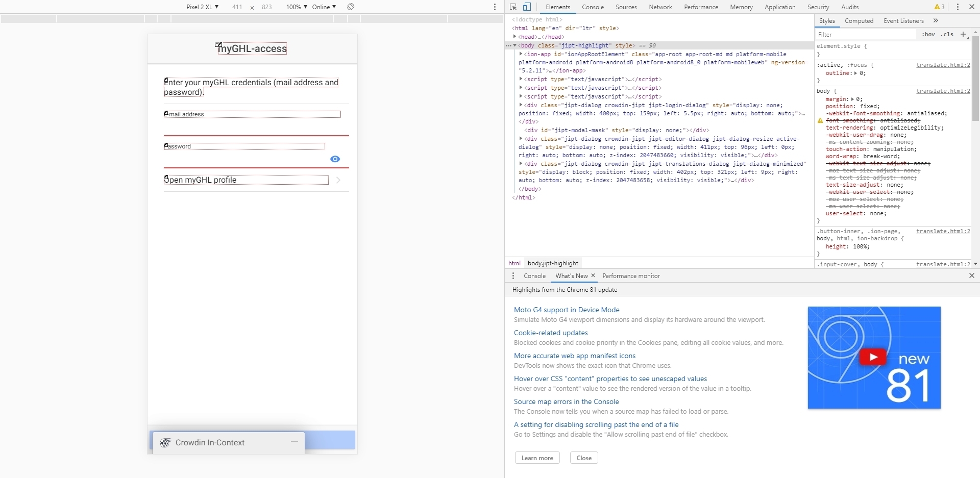Open the Security tab
This screenshot has width=980, height=478.
[818, 7]
